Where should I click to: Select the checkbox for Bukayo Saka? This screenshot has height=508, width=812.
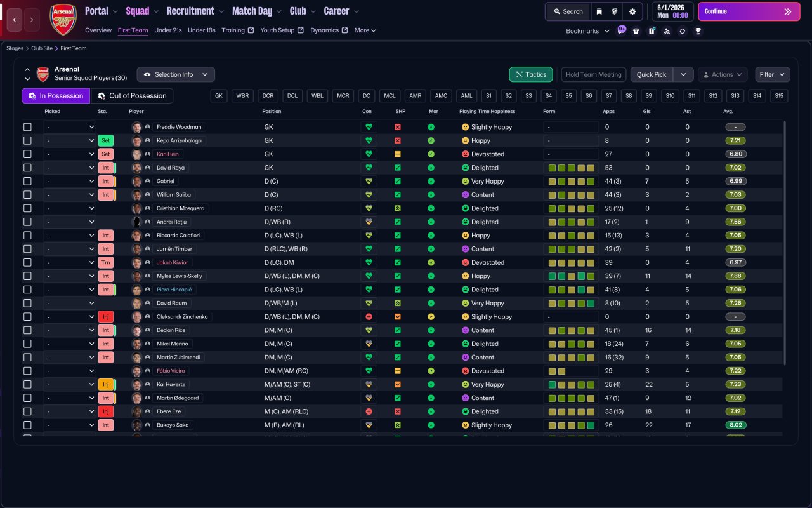coord(27,425)
